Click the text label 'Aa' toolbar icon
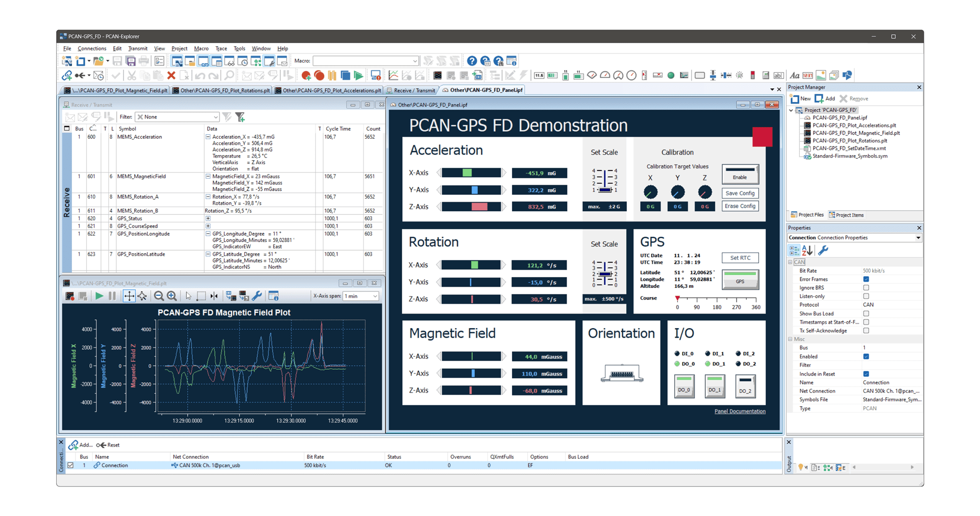This screenshot has width=980, height=516. click(794, 76)
